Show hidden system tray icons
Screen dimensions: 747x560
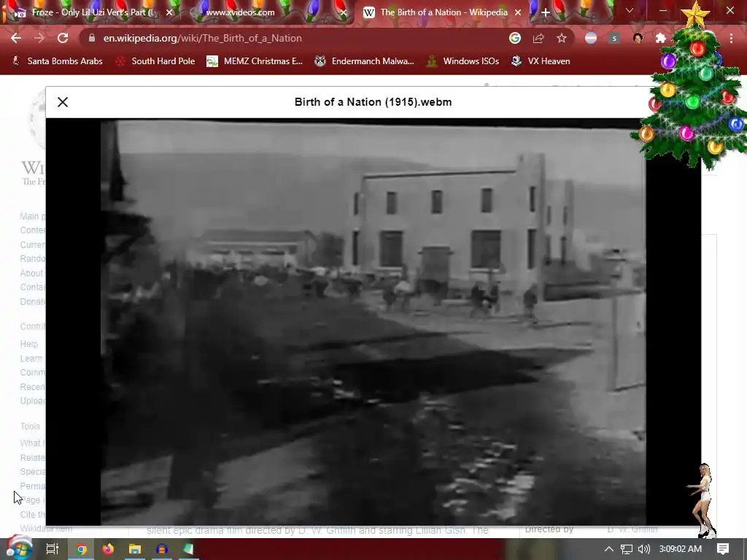click(609, 549)
